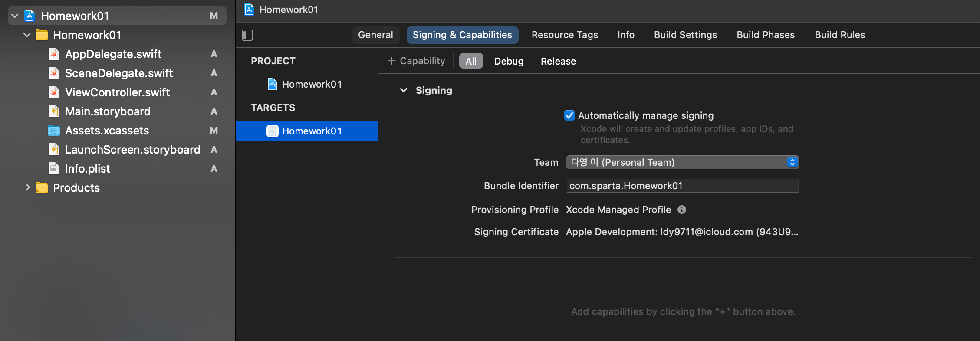Select LaunchScreen.storyboard file name
Viewport: 980px width, 341px height.
133,150
